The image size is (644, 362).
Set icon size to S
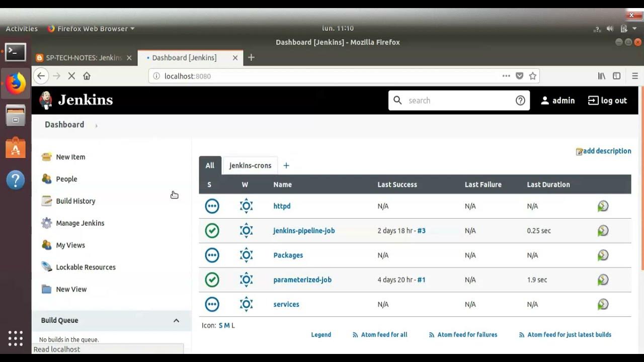[x=220, y=326]
